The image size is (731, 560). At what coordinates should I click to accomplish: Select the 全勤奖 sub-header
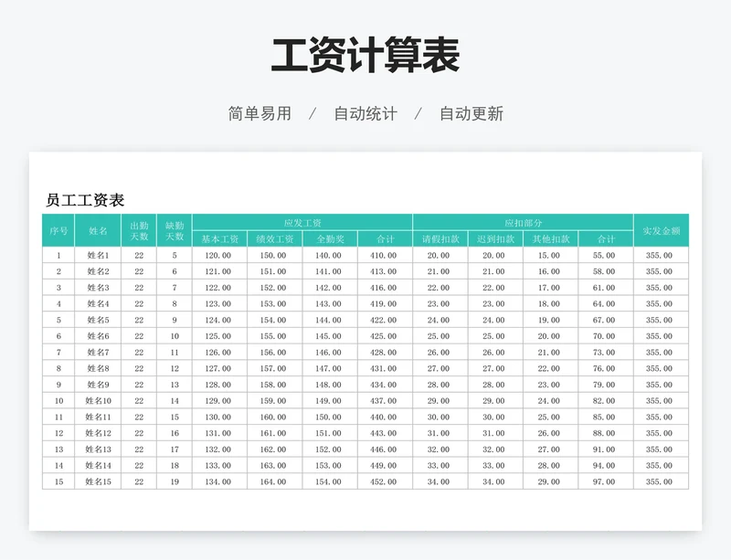pos(330,238)
